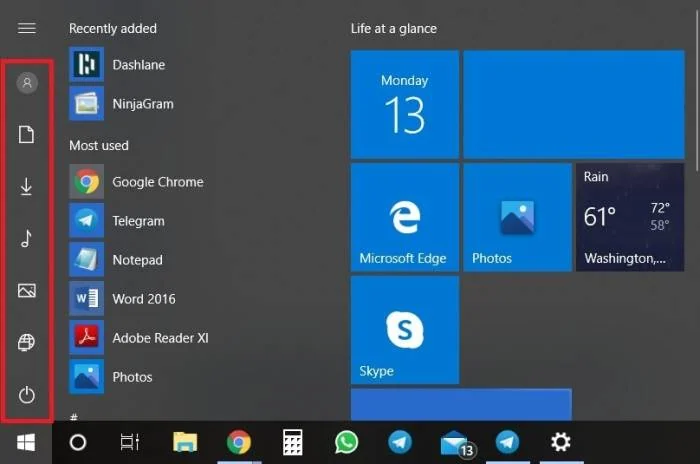Launch Word 2016 from app list
This screenshot has height=464, width=700.
(x=122, y=299)
